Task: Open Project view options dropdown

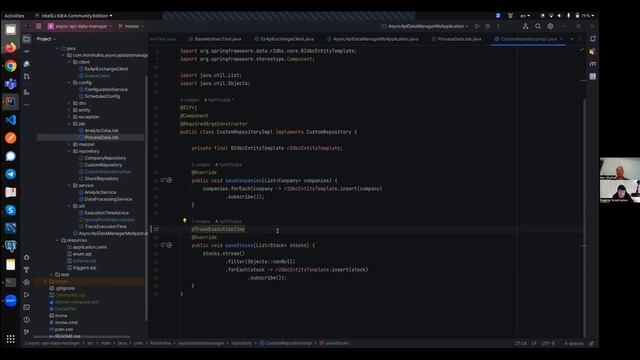Action: tap(46, 39)
